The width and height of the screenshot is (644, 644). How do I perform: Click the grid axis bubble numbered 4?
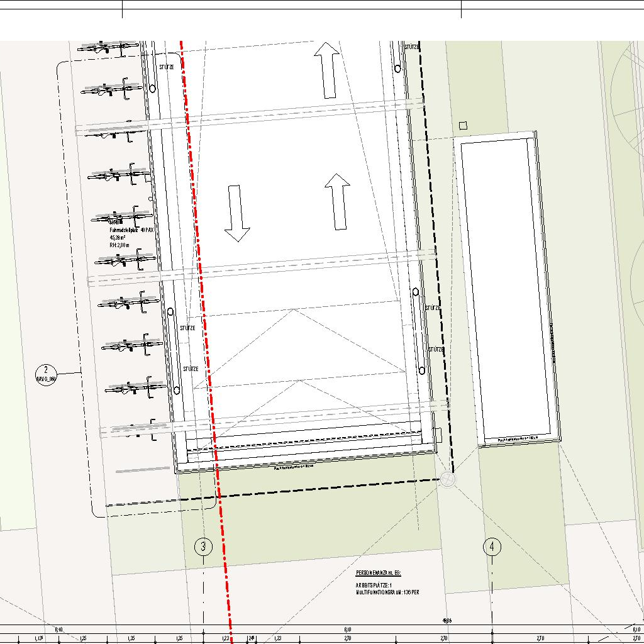[x=492, y=547]
